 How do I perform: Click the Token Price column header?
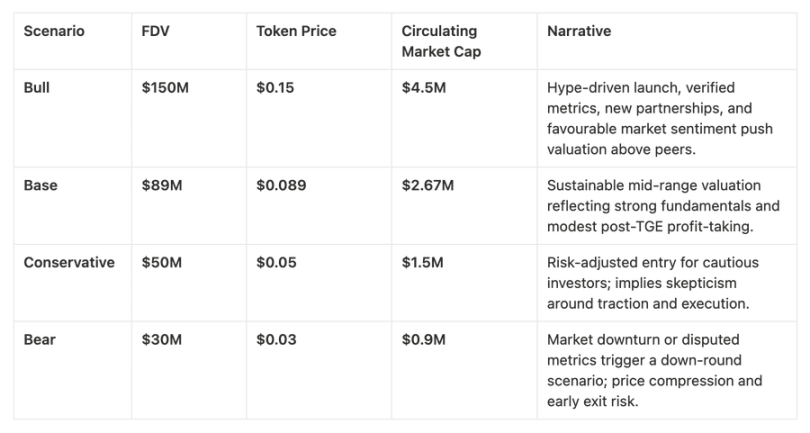click(296, 32)
